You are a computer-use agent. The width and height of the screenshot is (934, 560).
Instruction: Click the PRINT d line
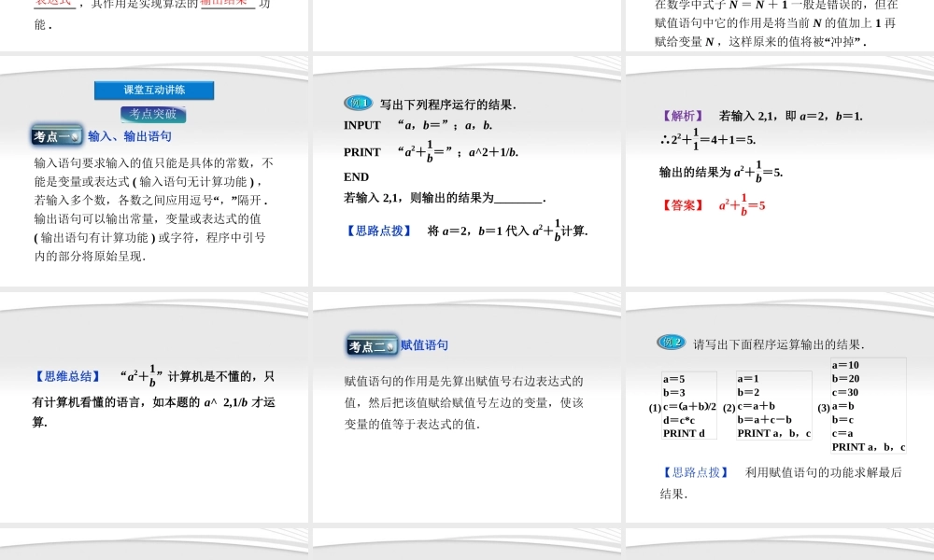pyautogui.click(x=684, y=433)
